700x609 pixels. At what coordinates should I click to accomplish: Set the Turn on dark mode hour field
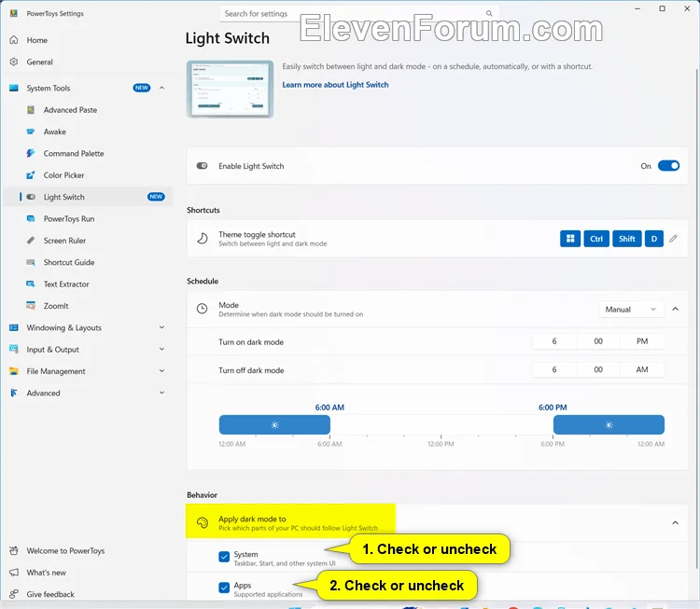(554, 341)
